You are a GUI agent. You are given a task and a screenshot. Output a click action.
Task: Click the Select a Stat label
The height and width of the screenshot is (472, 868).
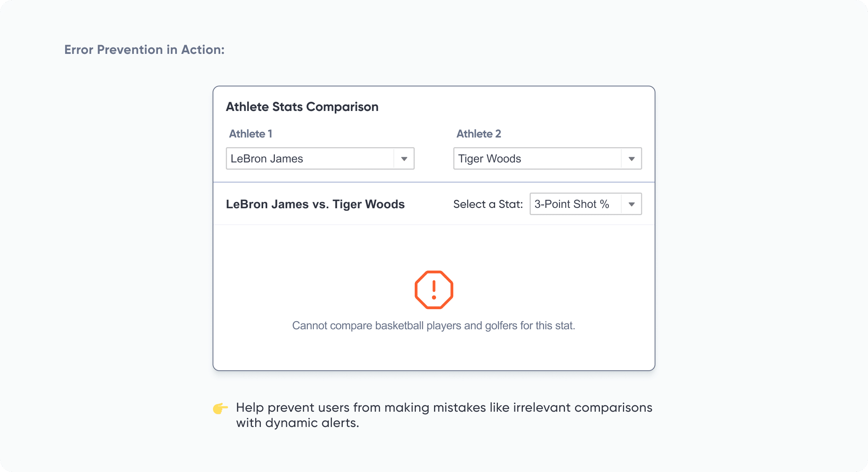pos(488,204)
